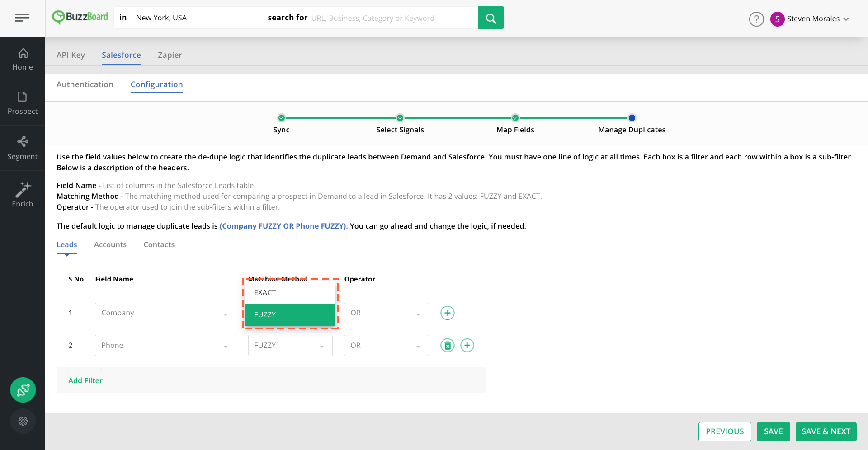The image size is (868, 450).
Task: Click the Field Name column header
Action: click(114, 279)
